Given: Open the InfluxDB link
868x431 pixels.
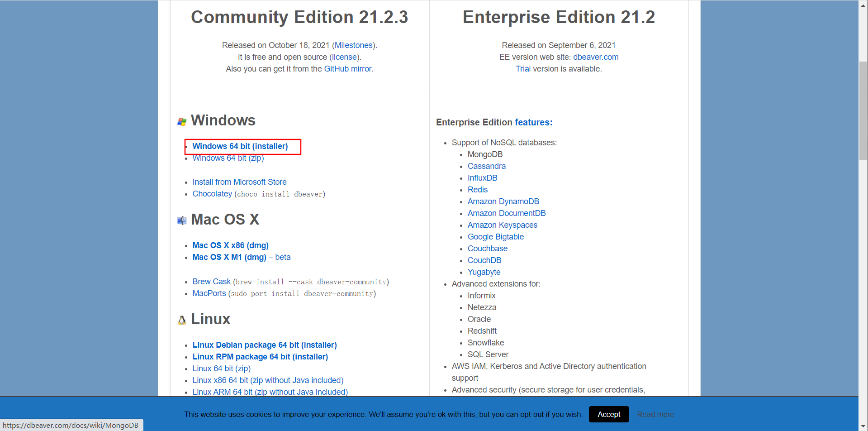Looking at the screenshot, I should pyautogui.click(x=482, y=178).
